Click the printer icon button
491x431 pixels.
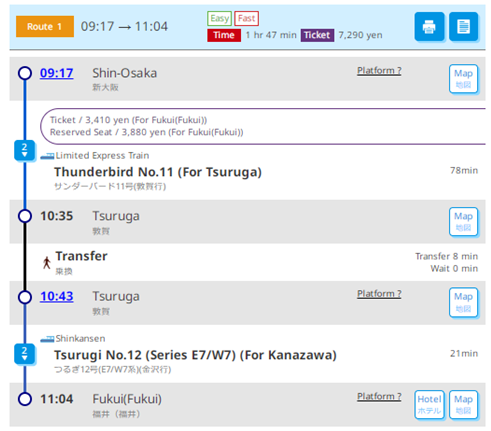tap(429, 27)
